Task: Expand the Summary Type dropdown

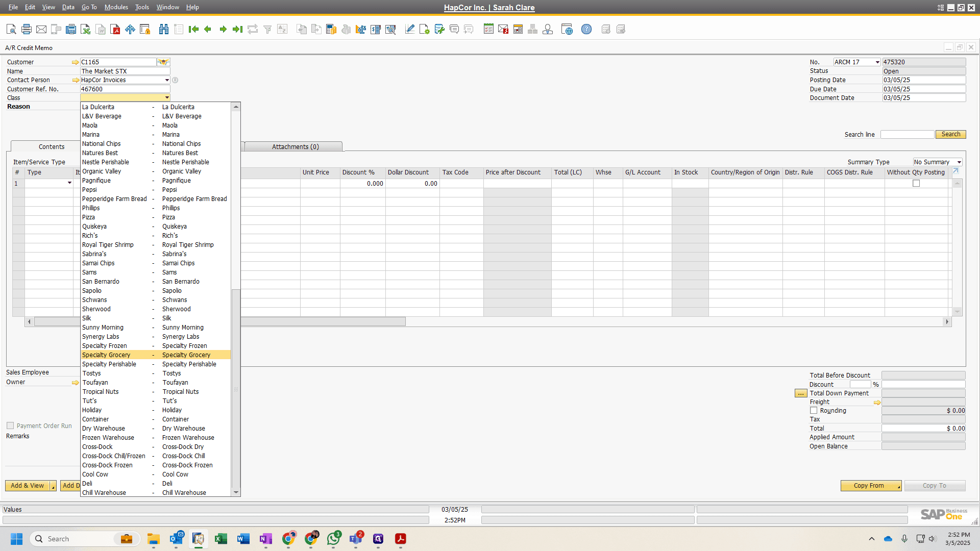Action: coord(959,162)
